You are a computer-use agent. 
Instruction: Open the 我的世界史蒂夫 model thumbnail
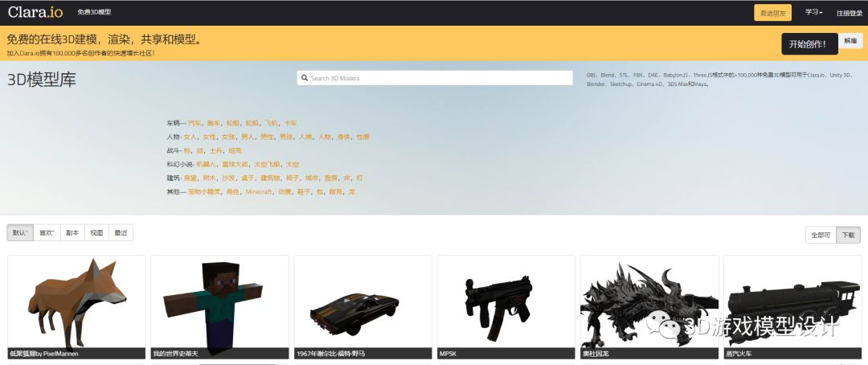(219, 307)
